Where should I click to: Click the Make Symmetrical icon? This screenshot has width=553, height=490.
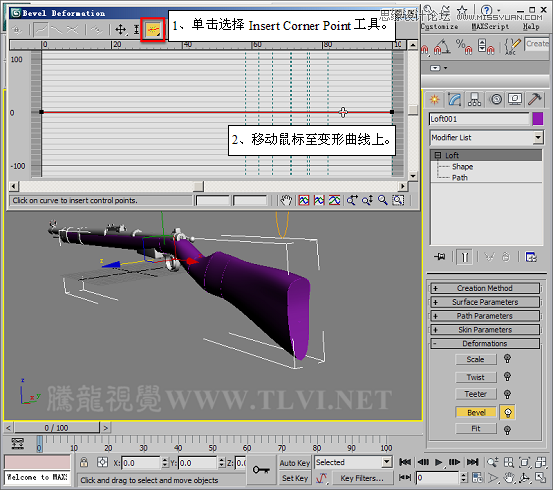pos(17,30)
